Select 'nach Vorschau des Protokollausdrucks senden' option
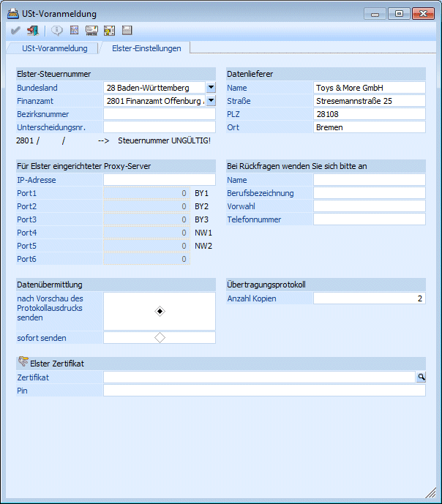The height and width of the screenshot is (504, 442). [160, 312]
